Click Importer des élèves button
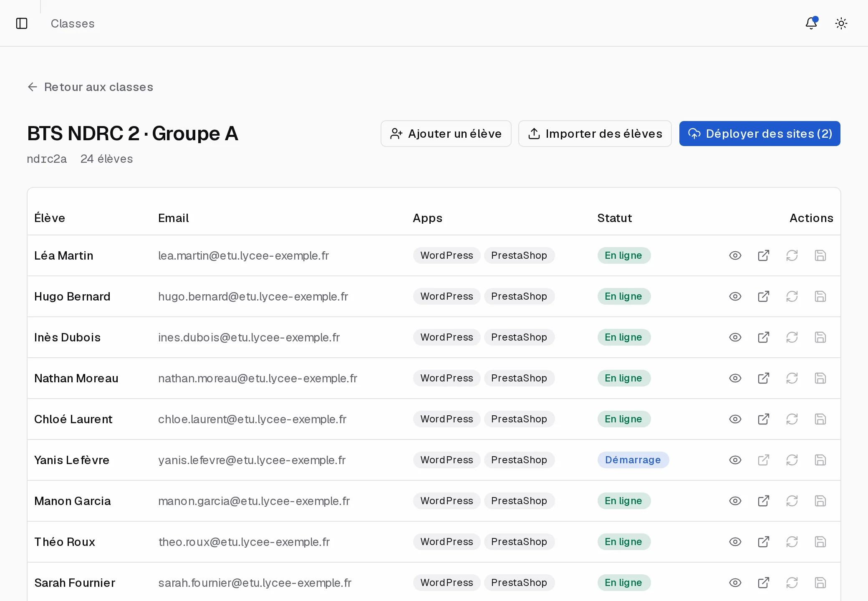Screen dimensions: 868x601 [x=595, y=134]
